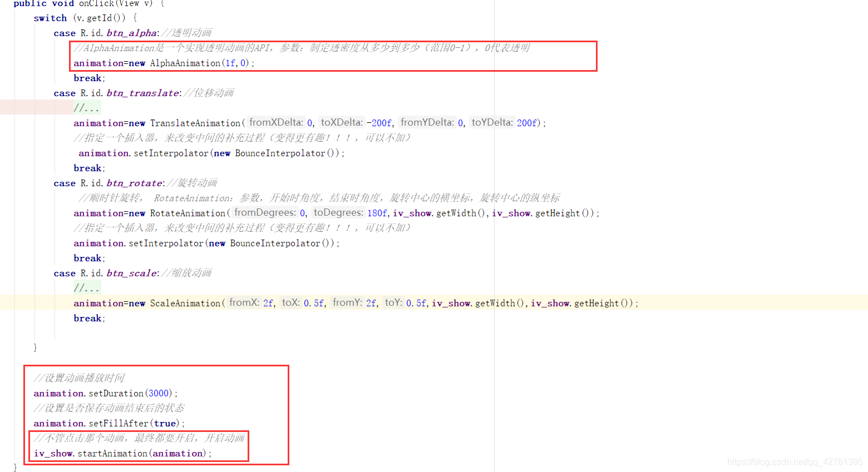
Task: Click the 'fromXDelta:' parameter hint
Action: tap(275, 122)
